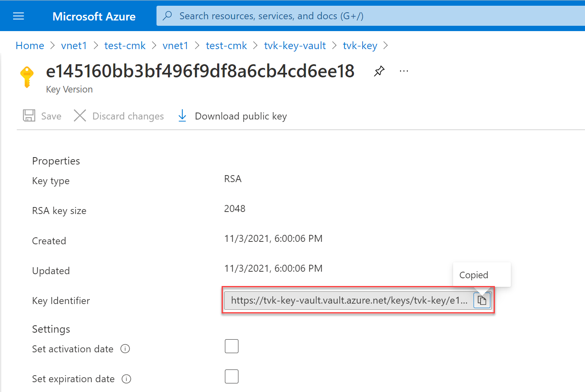Image resolution: width=585 pixels, height=392 pixels.
Task: Open the first vnet1 breadcrumb
Action: click(x=74, y=45)
